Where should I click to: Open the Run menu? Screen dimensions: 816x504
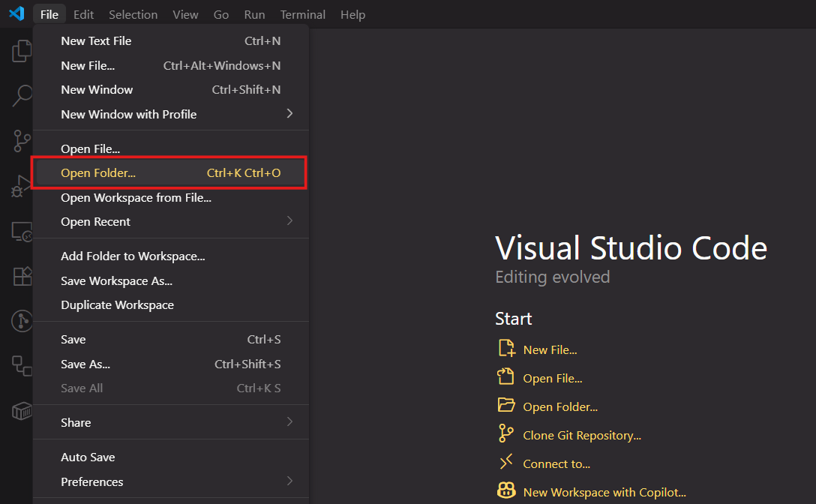point(254,14)
